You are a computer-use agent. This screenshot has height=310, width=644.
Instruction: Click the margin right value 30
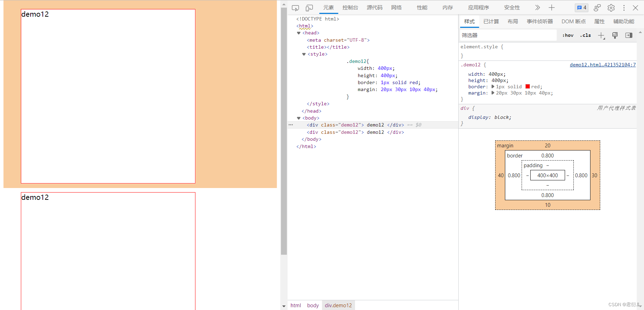pyautogui.click(x=595, y=176)
